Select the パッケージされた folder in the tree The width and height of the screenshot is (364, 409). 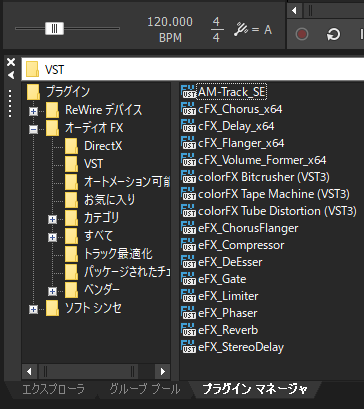(127, 272)
